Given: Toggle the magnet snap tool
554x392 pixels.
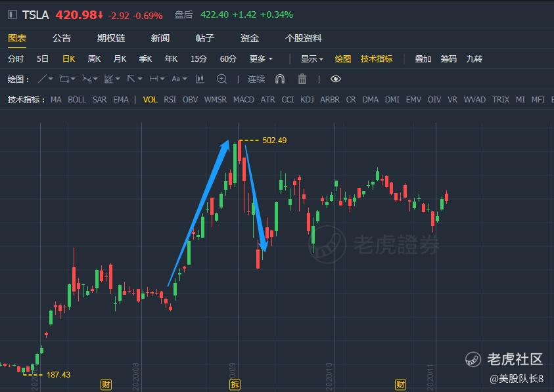Looking at the screenshot, I should tap(280, 79).
